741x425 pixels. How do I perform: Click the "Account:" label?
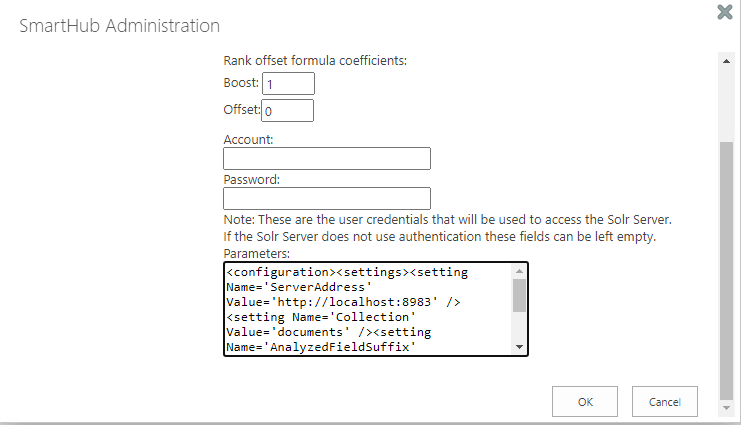(x=249, y=140)
